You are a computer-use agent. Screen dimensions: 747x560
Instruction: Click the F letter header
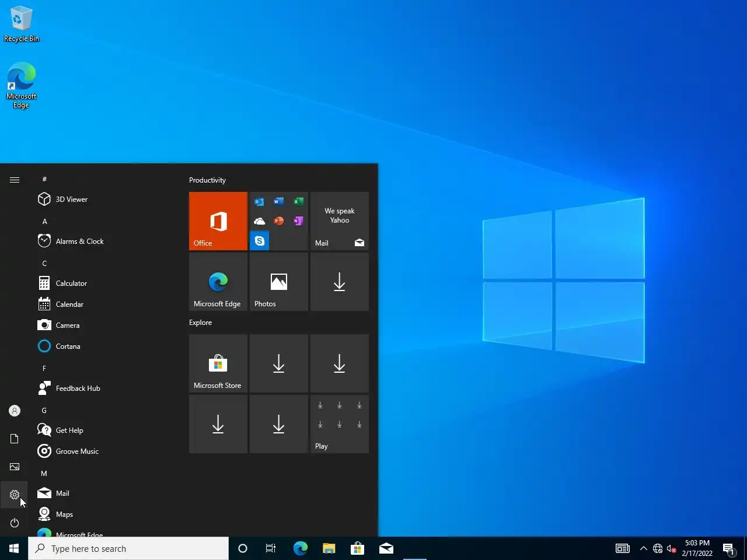[x=44, y=368]
